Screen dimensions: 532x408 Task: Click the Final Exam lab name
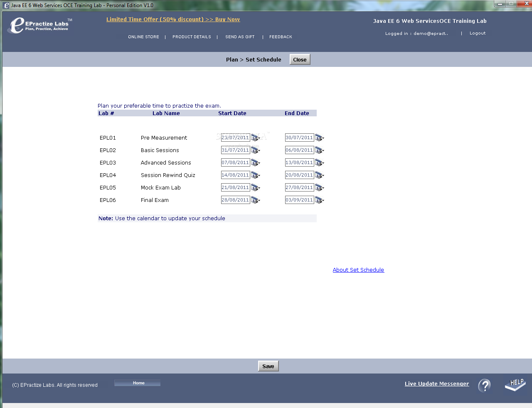(155, 200)
